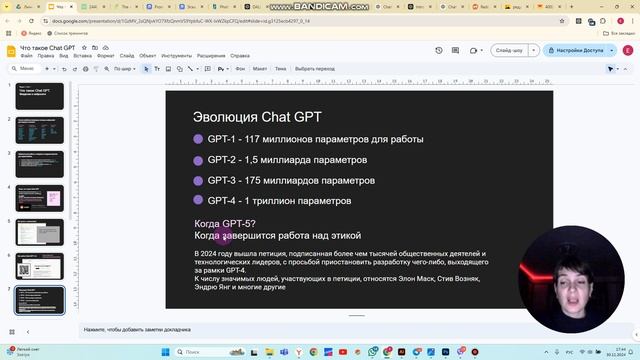Show all comments panel icon
The width and height of the screenshot is (640, 360).
456,50
